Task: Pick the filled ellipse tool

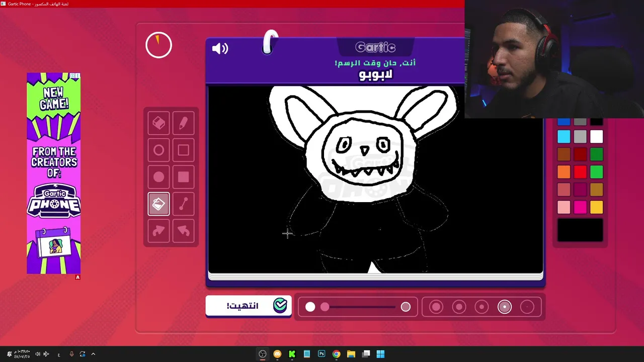Action: coord(158,177)
